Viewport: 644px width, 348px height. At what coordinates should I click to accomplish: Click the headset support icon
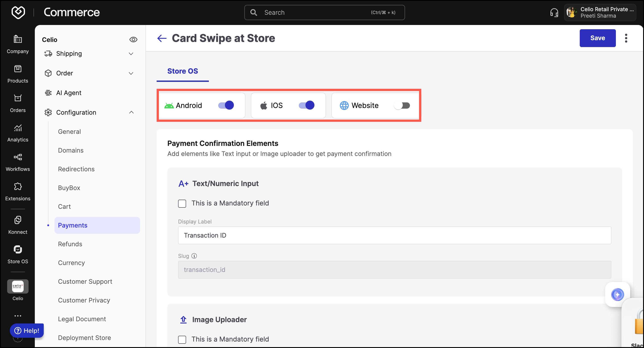click(554, 12)
